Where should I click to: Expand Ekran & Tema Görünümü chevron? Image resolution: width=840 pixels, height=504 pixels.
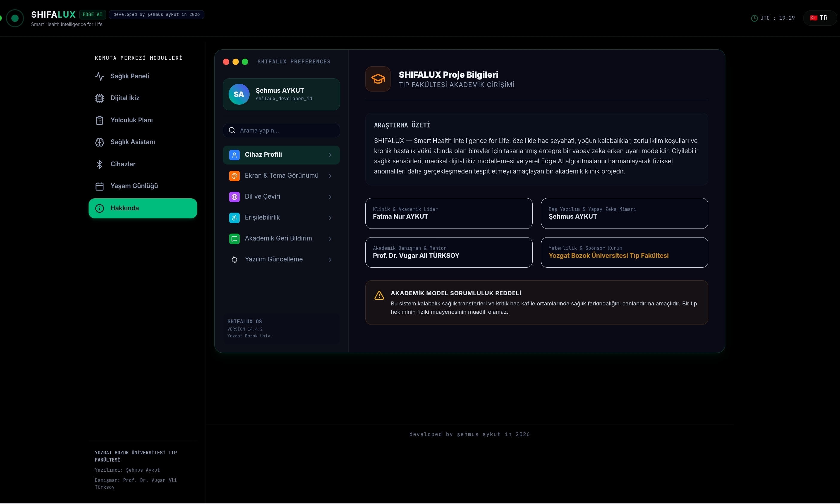(330, 176)
